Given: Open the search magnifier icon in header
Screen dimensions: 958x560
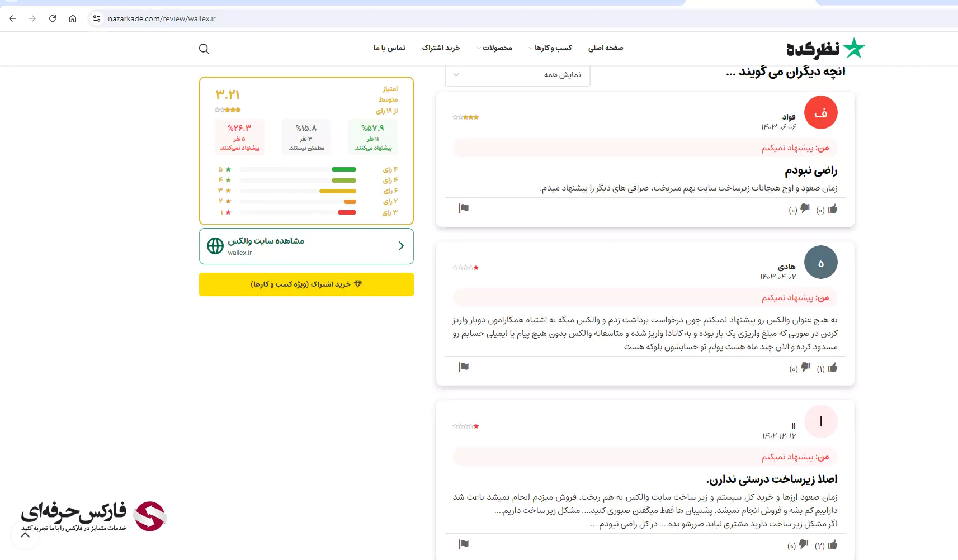Looking at the screenshot, I should [x=204, y=49].
